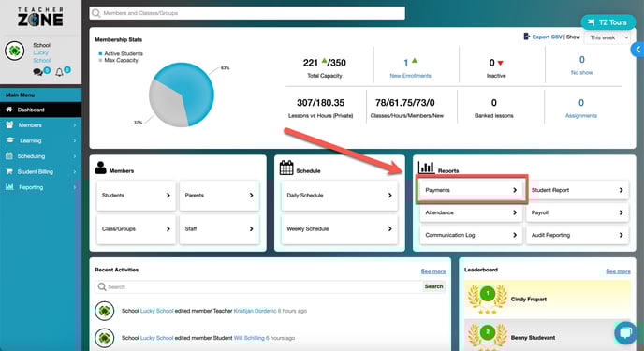Click See more link in Leaderboard
Image resolution: width=644 pixels, height=351 pixels.
[618, 271]
